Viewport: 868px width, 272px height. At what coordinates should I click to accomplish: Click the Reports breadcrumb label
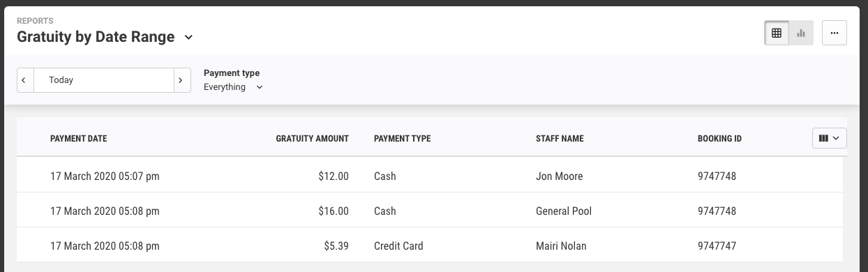(35, 21)
